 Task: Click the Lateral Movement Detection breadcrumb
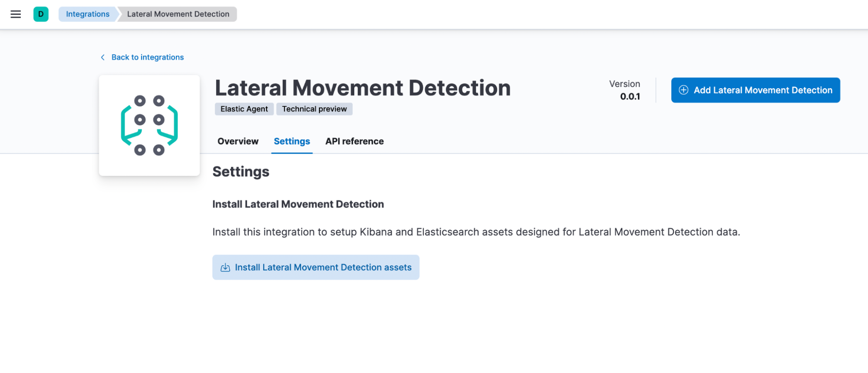178,14
